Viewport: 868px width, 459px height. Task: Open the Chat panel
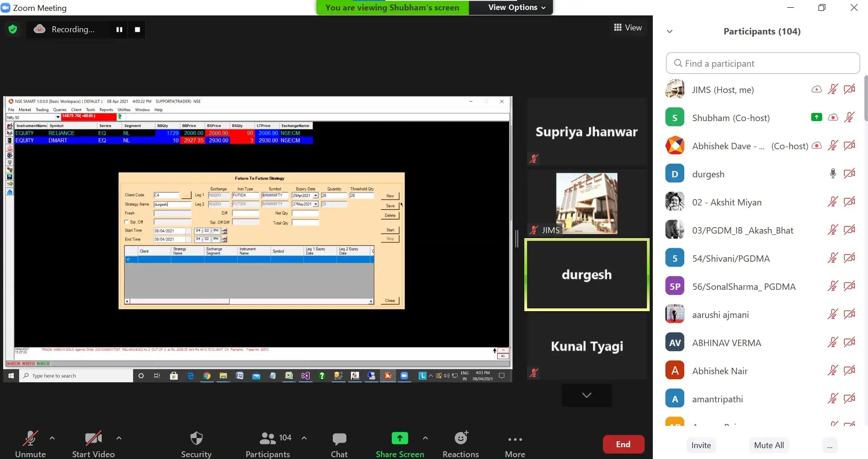coord(339,444)
